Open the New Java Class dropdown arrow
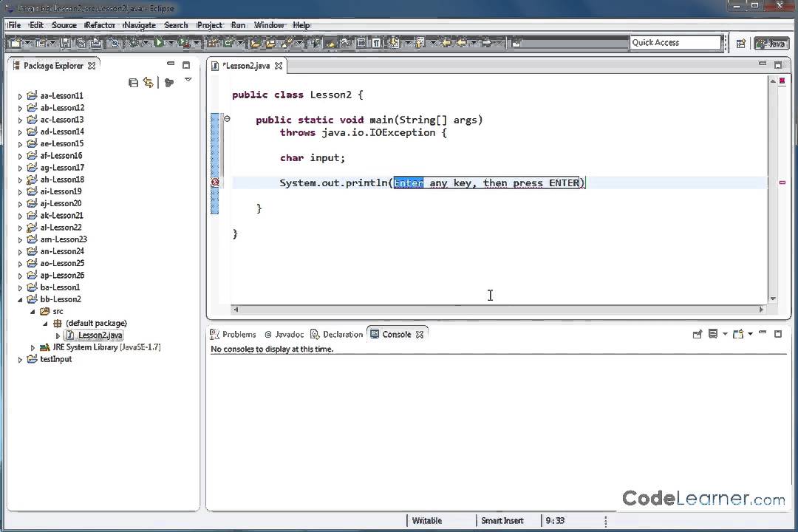This screenshot has width=798, height=532. click(x=240, y=44)
